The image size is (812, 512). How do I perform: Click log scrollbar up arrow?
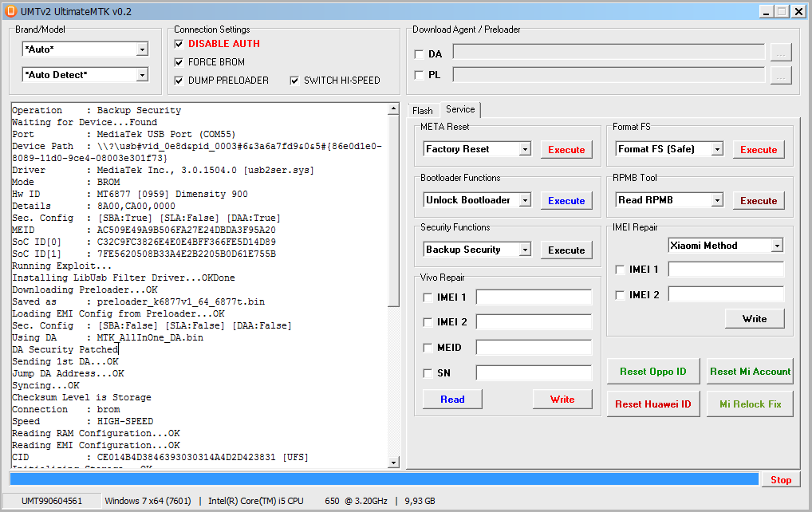[393, 108]
